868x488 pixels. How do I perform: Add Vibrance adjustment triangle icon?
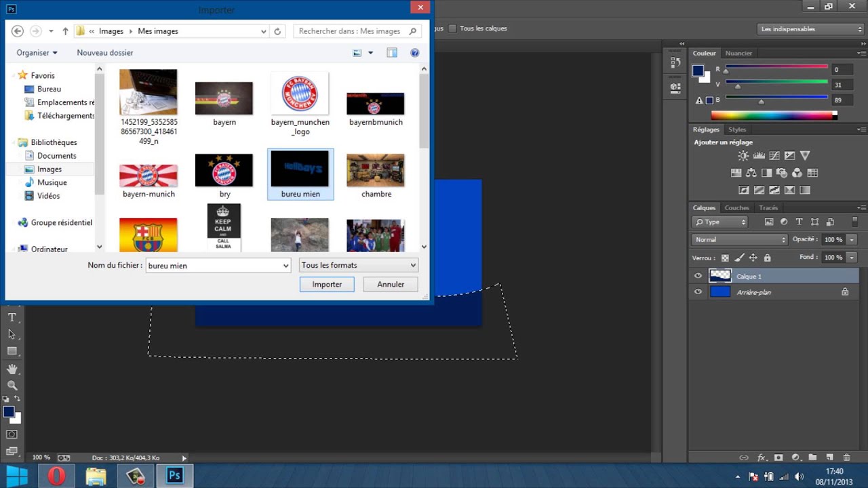[805, 155]
